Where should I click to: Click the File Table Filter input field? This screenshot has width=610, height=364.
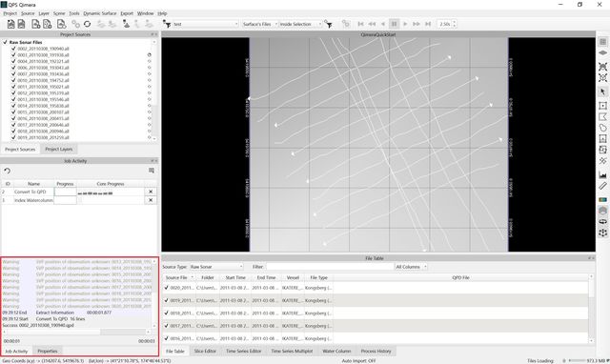[330, 267]
